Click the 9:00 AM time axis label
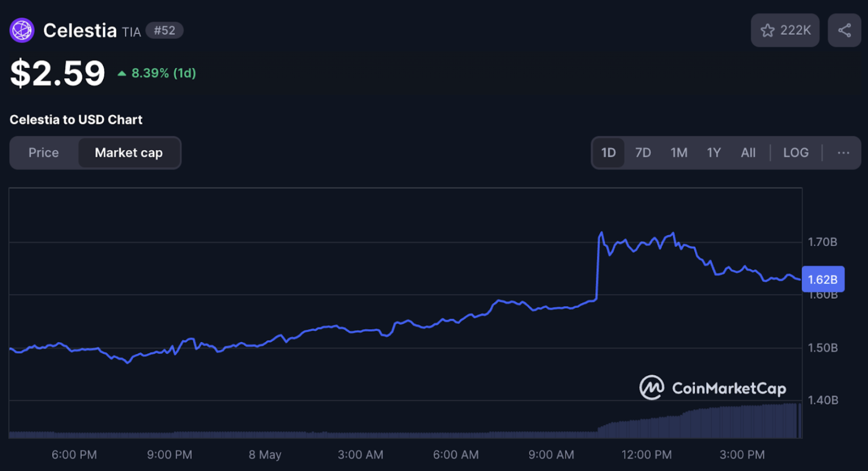Viewport: 868px width, 471px height. (551, 455)
